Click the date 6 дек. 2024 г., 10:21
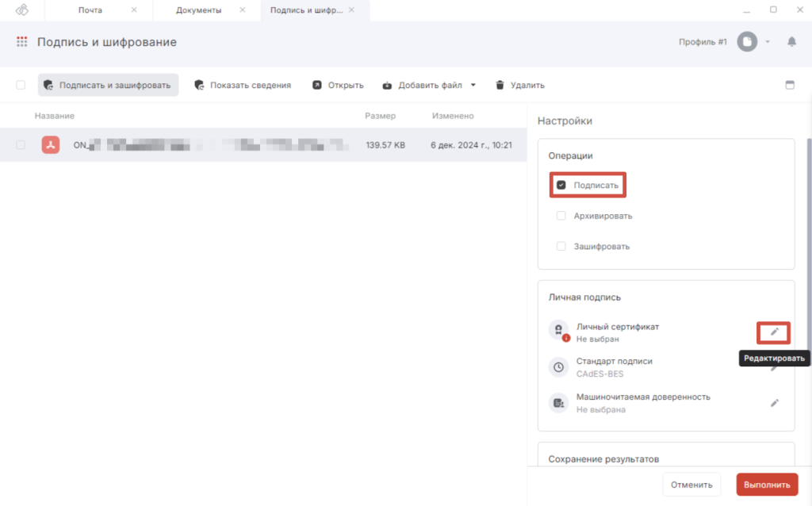812x506 pixels. (471, 145)
